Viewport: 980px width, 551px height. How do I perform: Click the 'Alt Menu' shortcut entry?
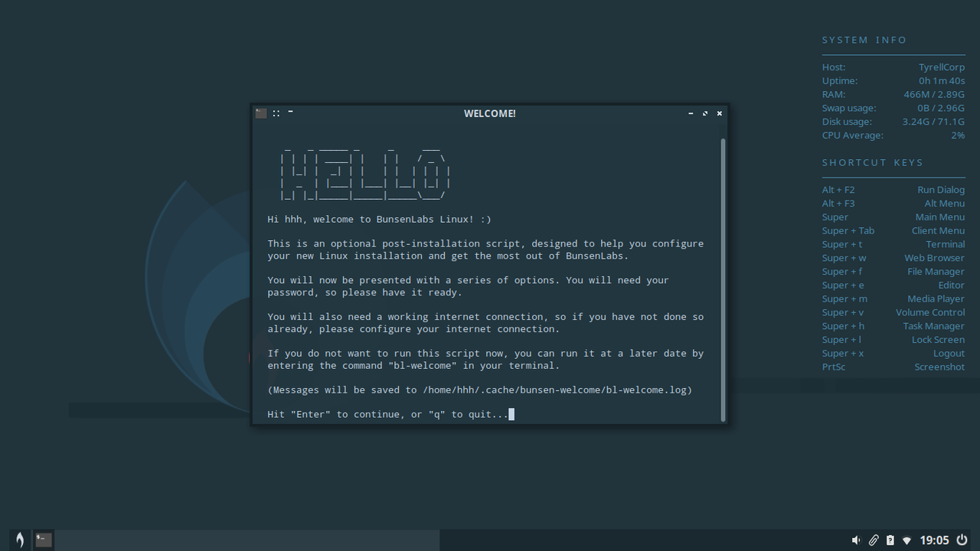point(945,204)
